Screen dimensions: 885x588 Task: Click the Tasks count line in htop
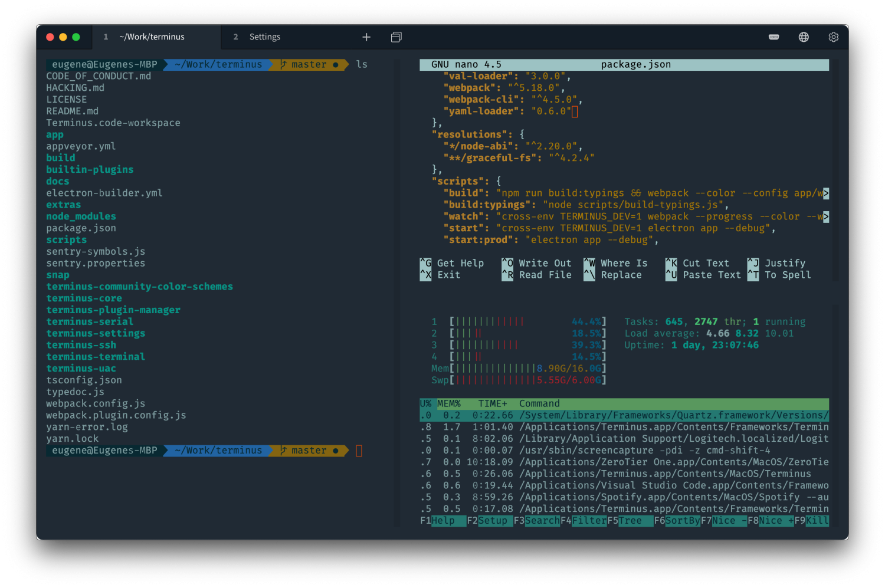point(715,322)
